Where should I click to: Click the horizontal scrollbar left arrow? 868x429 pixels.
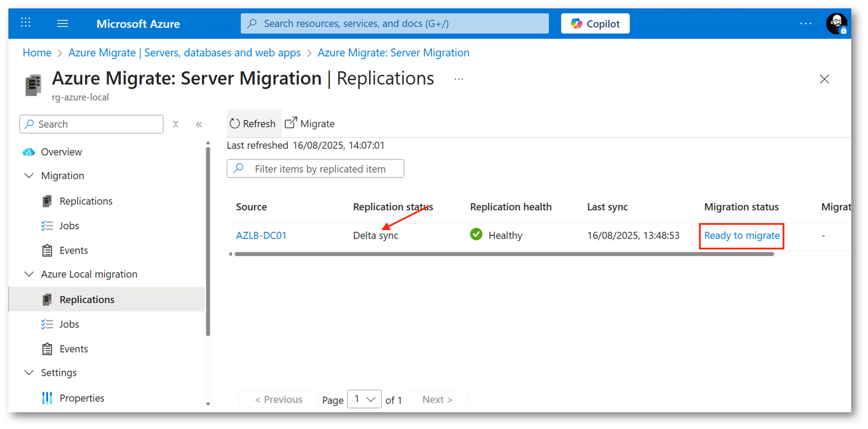pyautogui.click(x=230, y=254)
